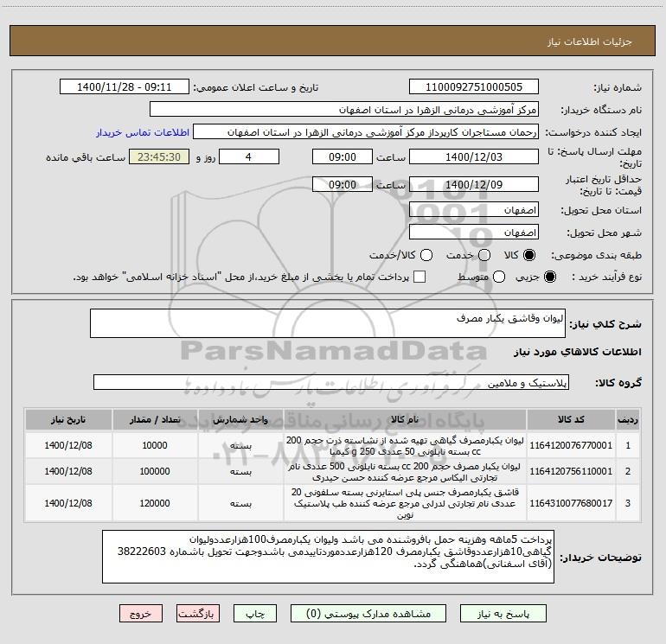The width and height of the screenshot is (666, 644).
Task: Click the countdown timer 23:45:30
Action: (159, 156)
